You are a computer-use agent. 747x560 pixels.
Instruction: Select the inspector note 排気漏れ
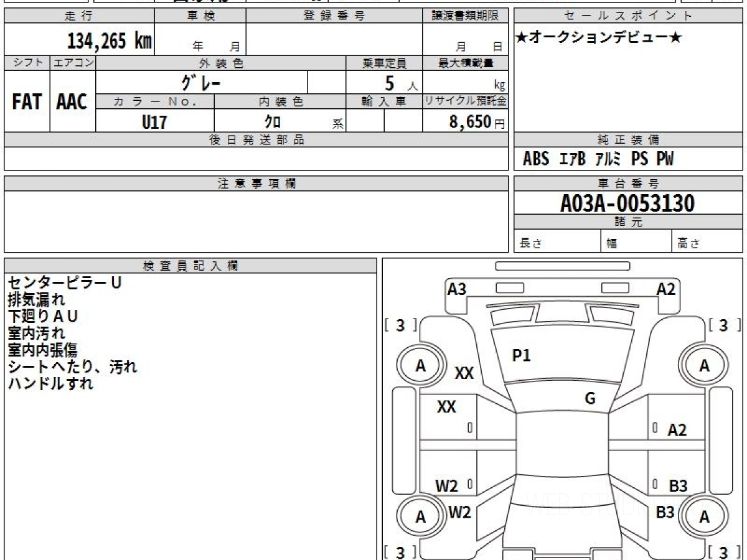[36, 299]
